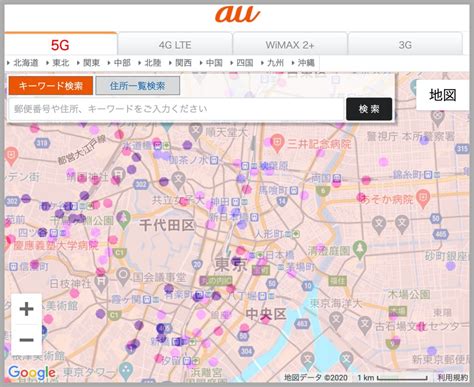
Task: Focus the postal code keyword input
Action: [x=176, y=109]
